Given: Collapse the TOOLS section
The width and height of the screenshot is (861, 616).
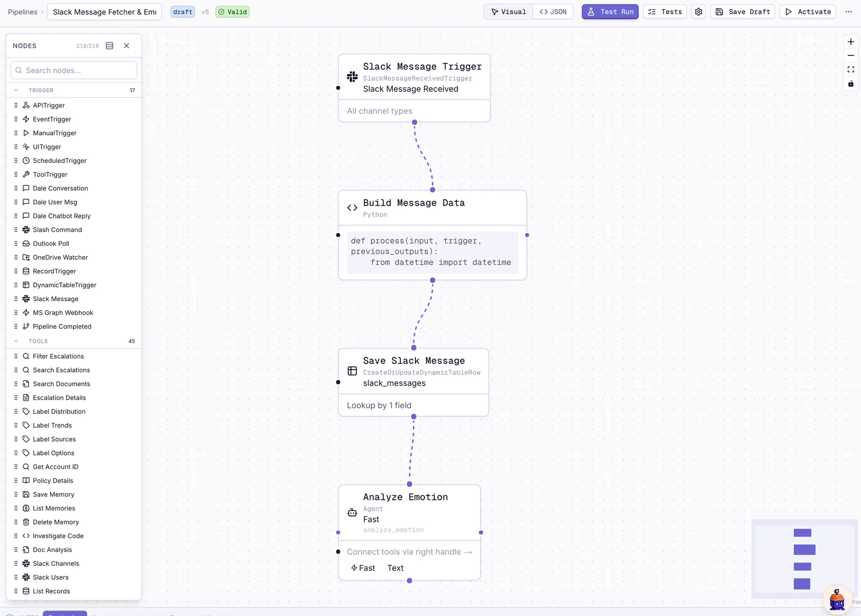Looking at the screenshot, I should pyautogui.click(x=16, y=341).
